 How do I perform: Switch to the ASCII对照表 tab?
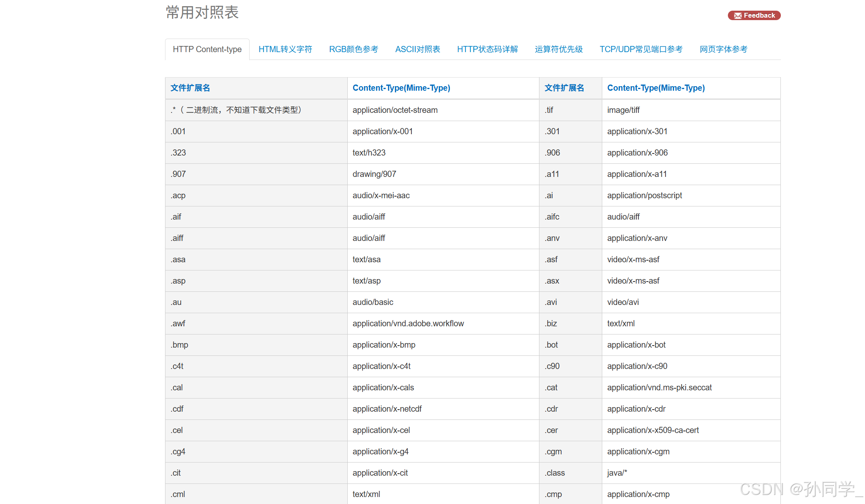417,49
